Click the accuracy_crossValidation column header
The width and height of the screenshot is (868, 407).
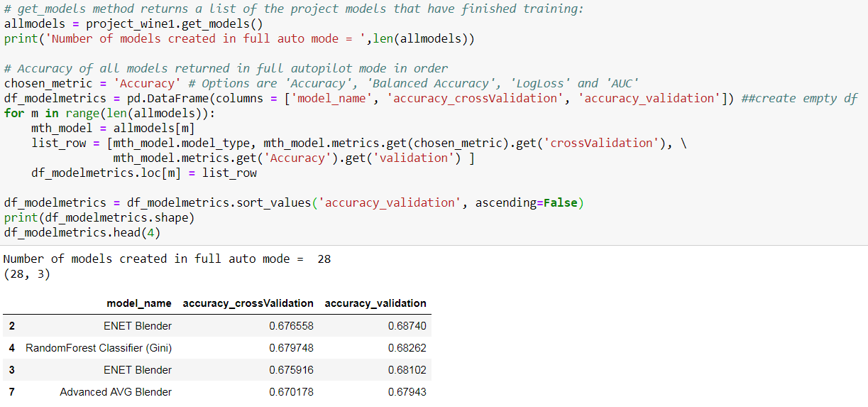(x=248, y=303)
